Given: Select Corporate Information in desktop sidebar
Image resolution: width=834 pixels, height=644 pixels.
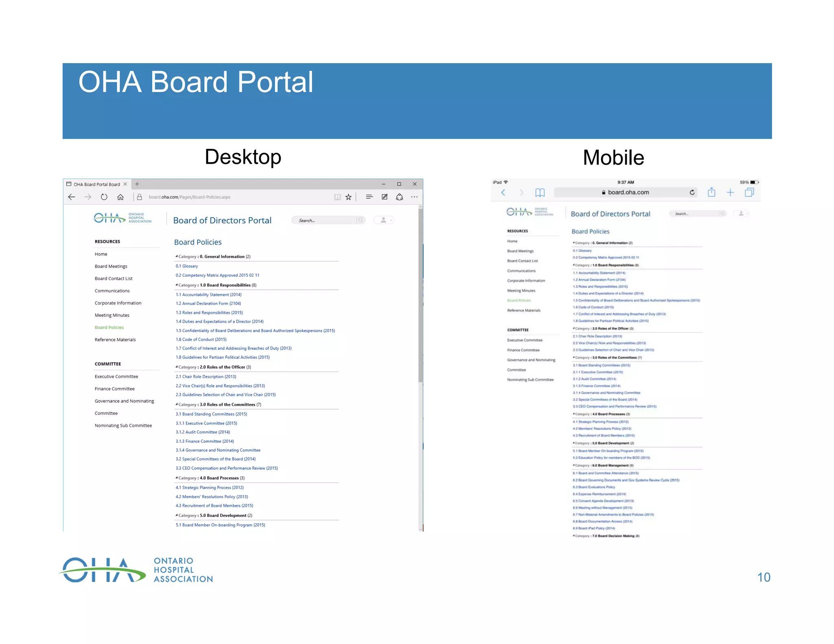Looking at the screenshot, I should tap(118, 303).
